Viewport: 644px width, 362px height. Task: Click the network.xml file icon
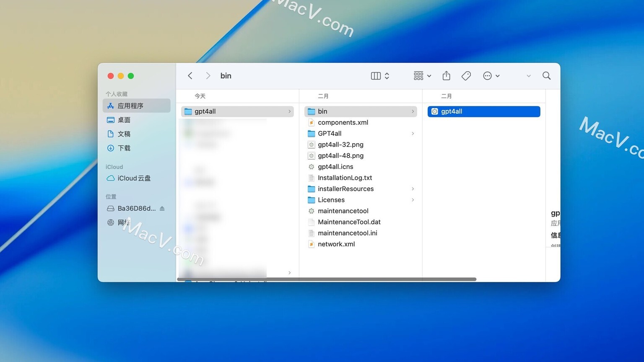tap(311, 244)
